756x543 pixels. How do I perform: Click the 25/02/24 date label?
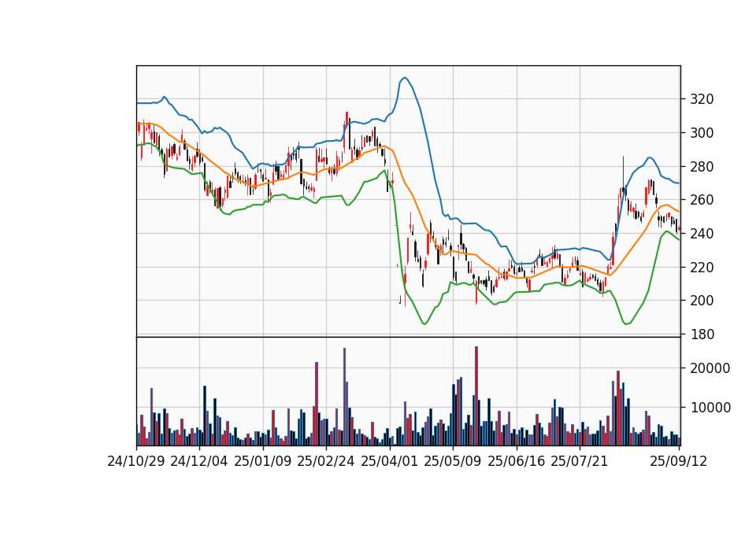coord(326,461)
